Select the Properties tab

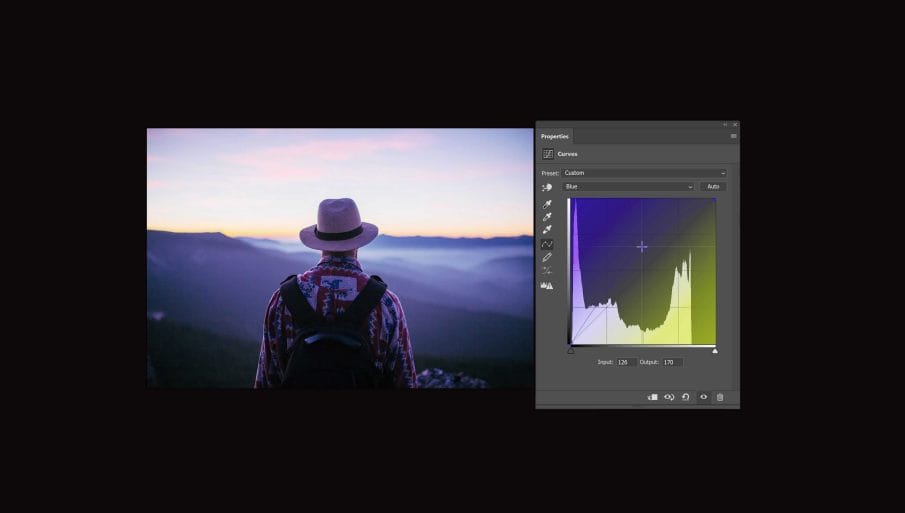pyautogui.click(x=555, y=136)
